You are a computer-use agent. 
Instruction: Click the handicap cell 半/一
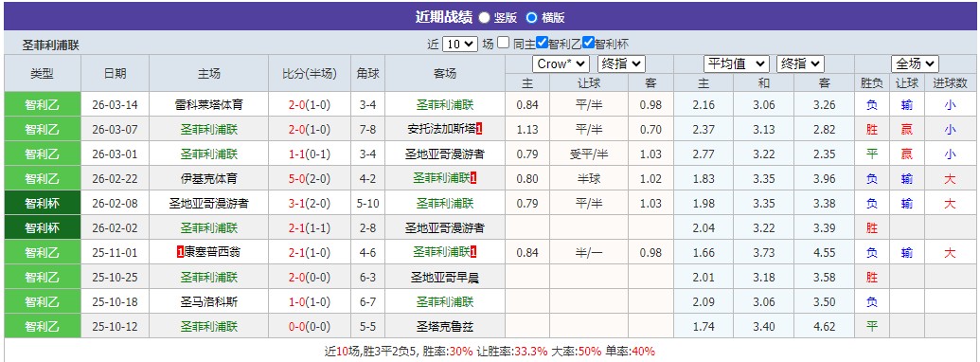(x=589, y=253)
